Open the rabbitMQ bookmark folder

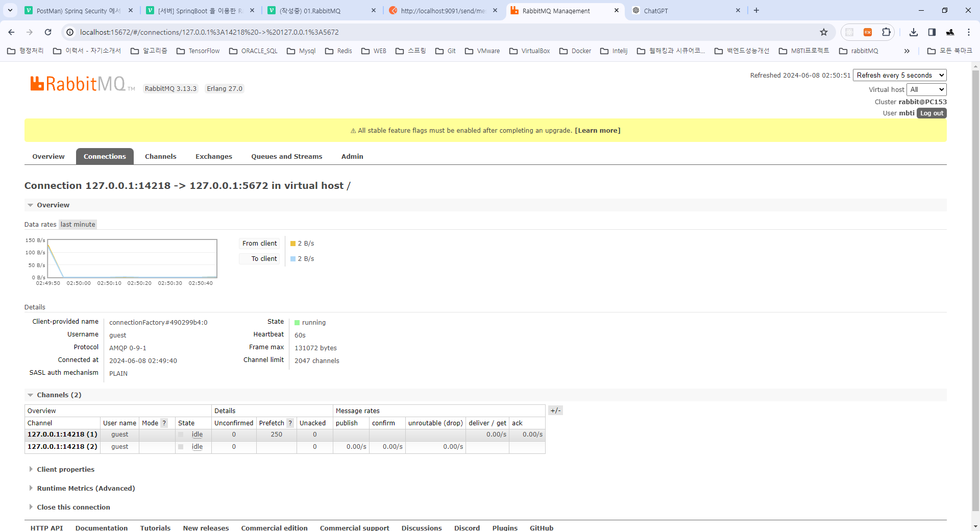[x=859, y=51]
